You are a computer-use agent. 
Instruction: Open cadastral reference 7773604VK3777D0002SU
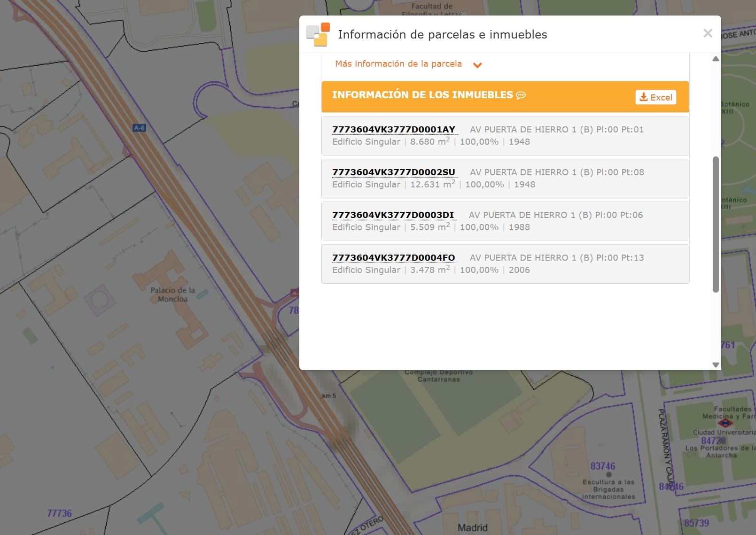pos(394,172)
